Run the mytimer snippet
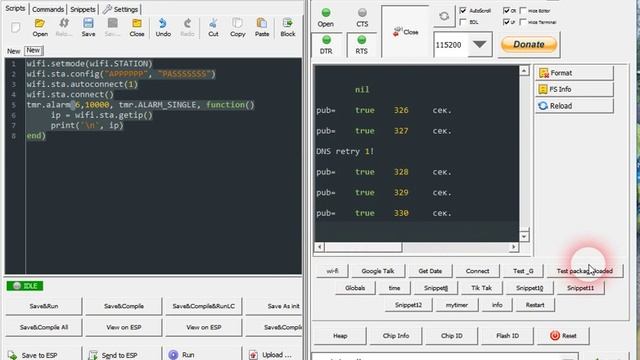 [457, 305]
